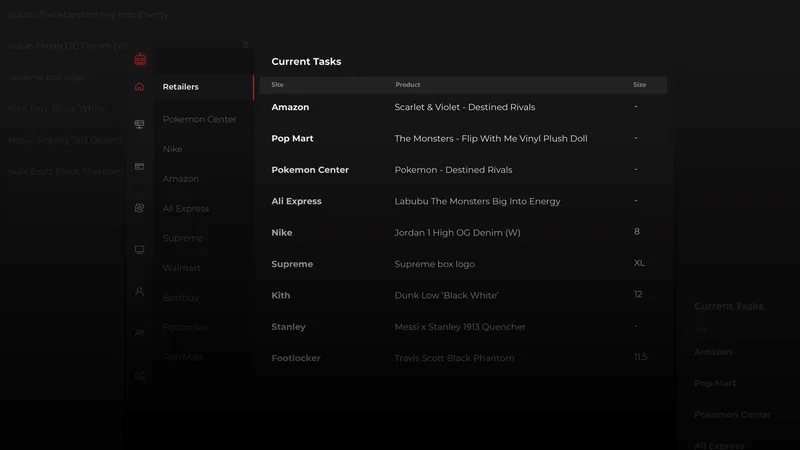Select Bestbuy in retailers list

coord(181,297)
